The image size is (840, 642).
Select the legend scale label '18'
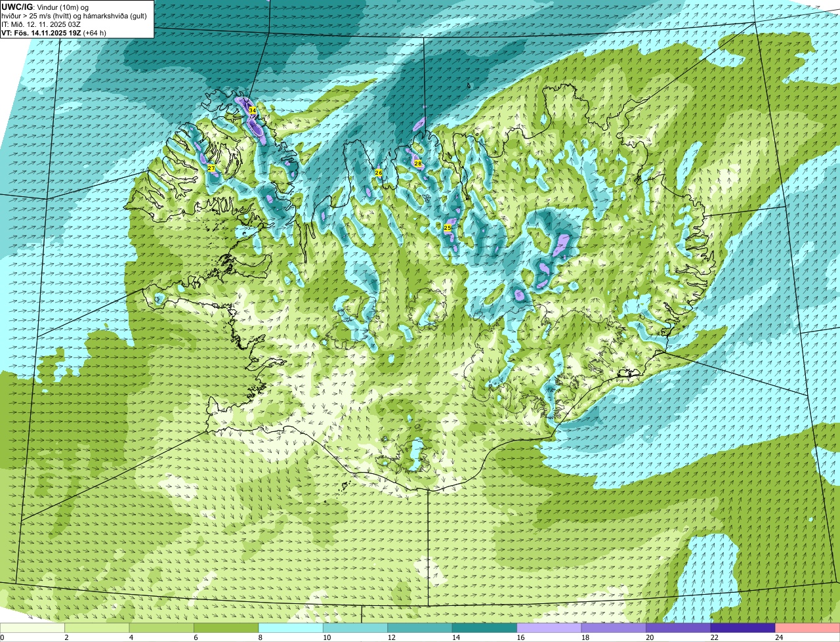coord(585,637)
